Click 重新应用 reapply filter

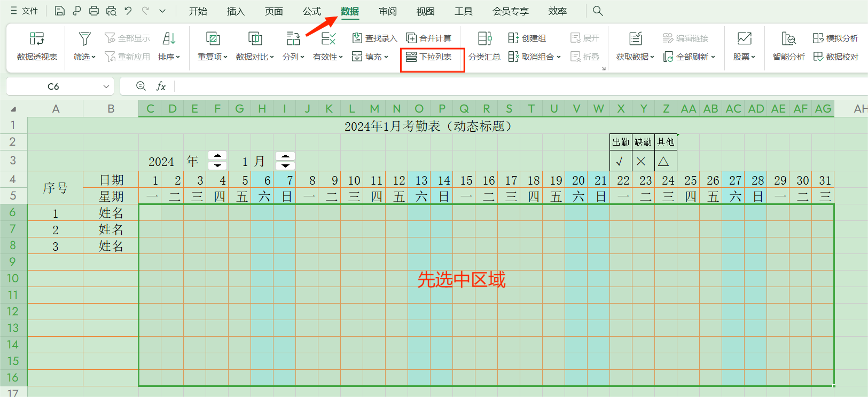tap(127, 57)
